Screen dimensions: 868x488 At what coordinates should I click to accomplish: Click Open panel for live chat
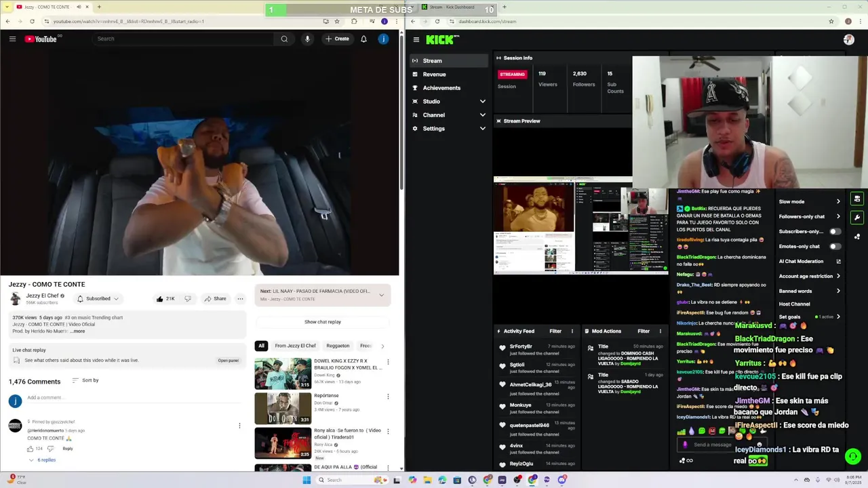pyautogui.click(x=229, y=361)
